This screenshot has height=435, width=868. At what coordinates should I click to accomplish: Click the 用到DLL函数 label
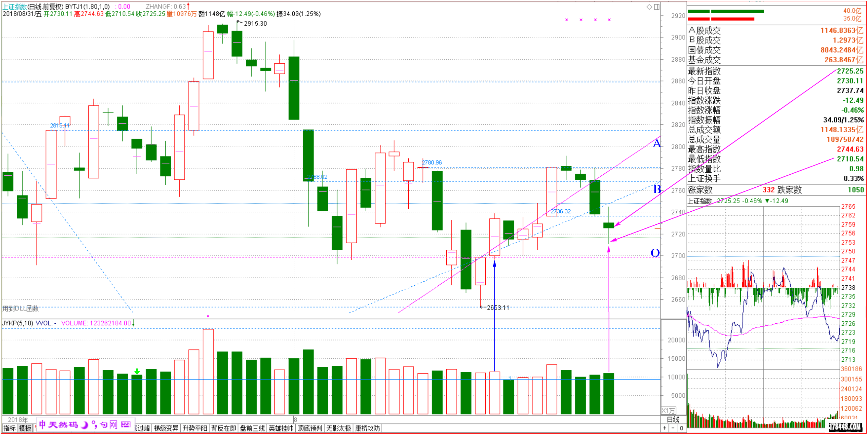[x=21, y=309]
